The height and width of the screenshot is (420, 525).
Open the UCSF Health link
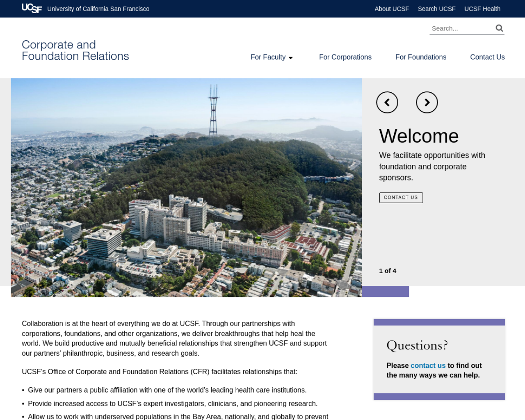click(x=482, y=9)
